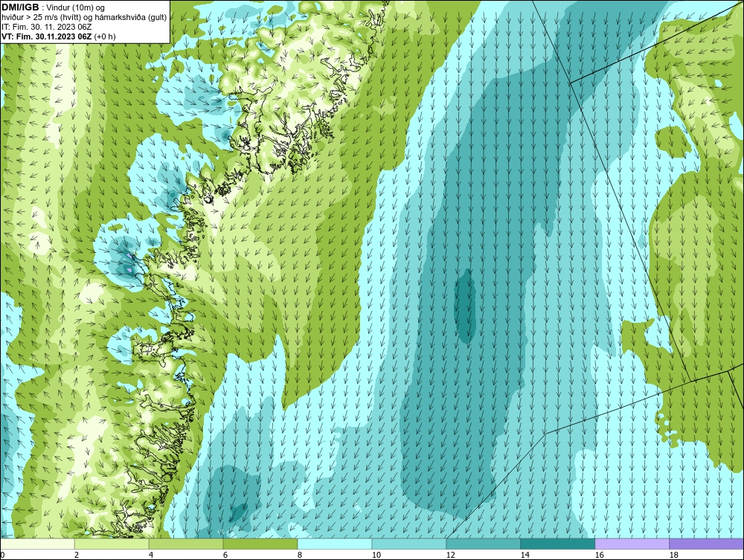
Task: Click the 'Vindur (10m) og' label
Action: 76,7
